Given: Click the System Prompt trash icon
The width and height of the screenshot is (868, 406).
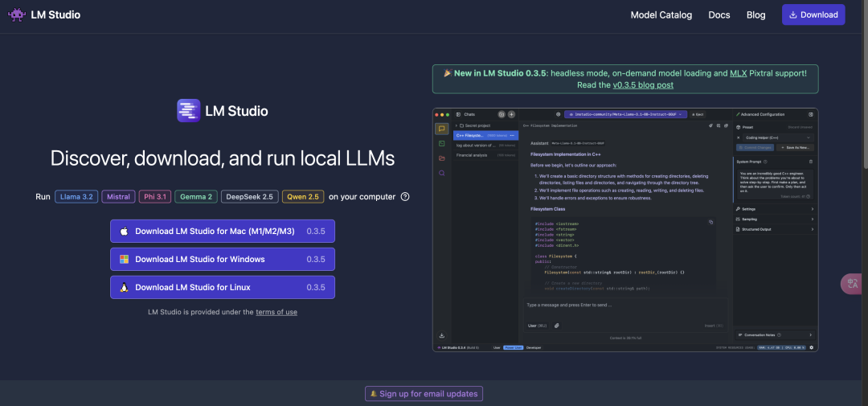Looking at the screenshot, I should (x=811, y=162).
